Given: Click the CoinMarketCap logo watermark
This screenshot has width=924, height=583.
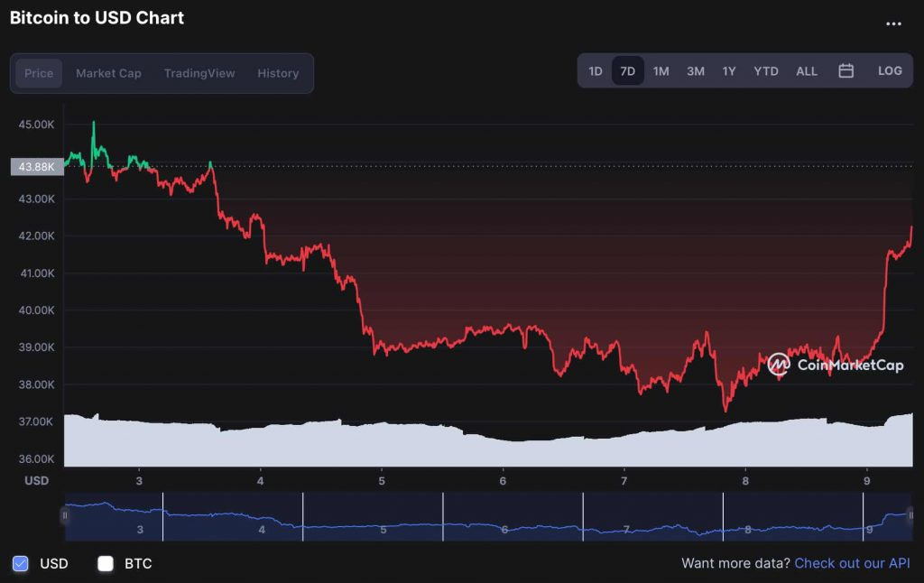Looking at the screenshot, I should (x=835, y=365).
